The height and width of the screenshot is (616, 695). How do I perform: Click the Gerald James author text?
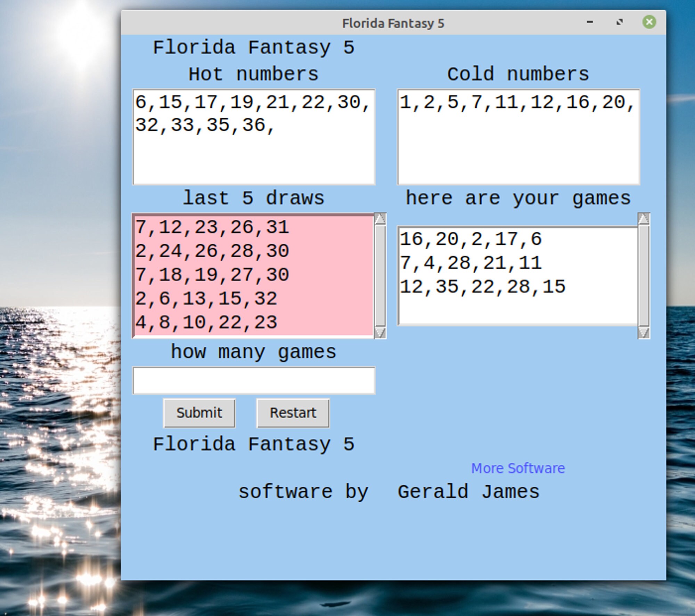click(468, 492)
